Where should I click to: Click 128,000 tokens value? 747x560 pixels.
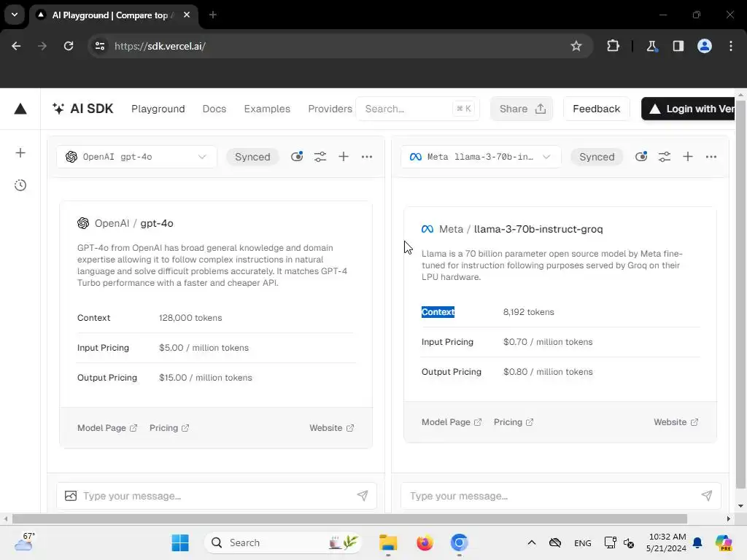pos(190,318)
